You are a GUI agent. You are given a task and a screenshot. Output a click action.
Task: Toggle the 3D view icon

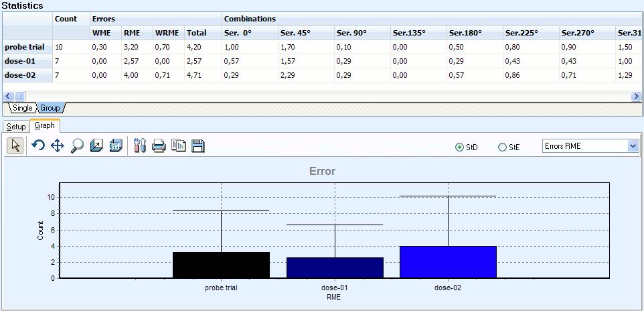116,145
